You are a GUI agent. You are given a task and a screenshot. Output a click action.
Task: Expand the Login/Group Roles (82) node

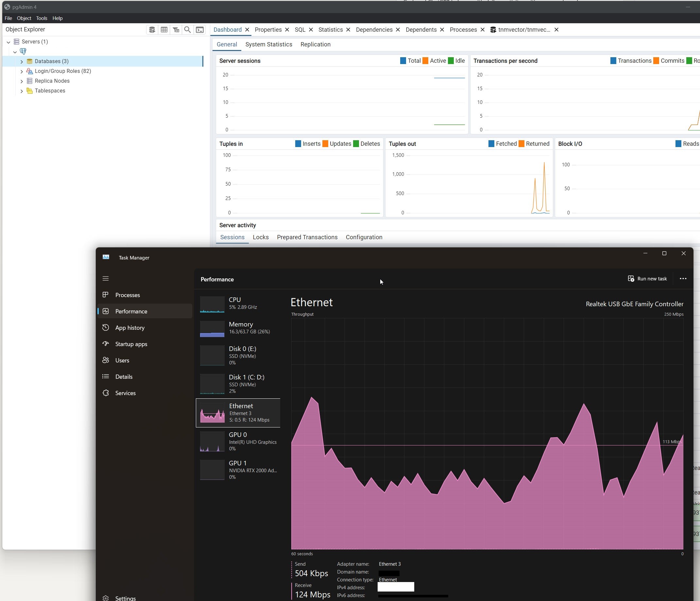pyautogui.click(x=22, y=71)
